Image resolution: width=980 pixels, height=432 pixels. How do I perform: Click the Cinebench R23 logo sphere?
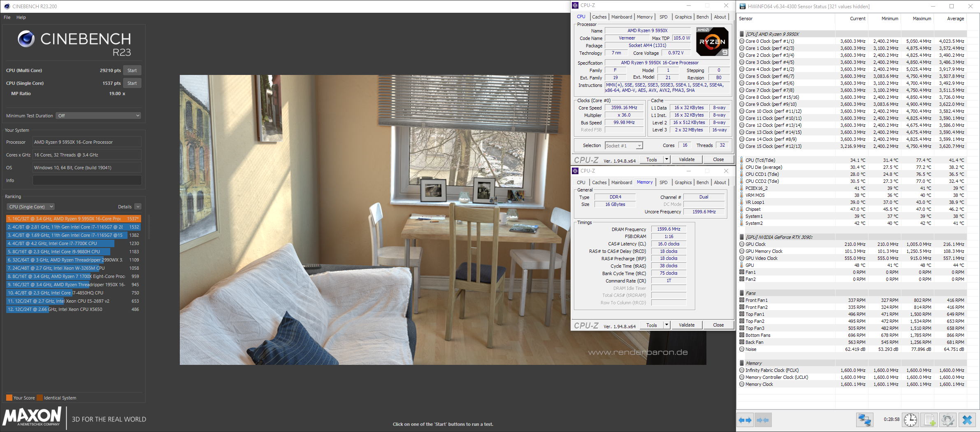26,39
